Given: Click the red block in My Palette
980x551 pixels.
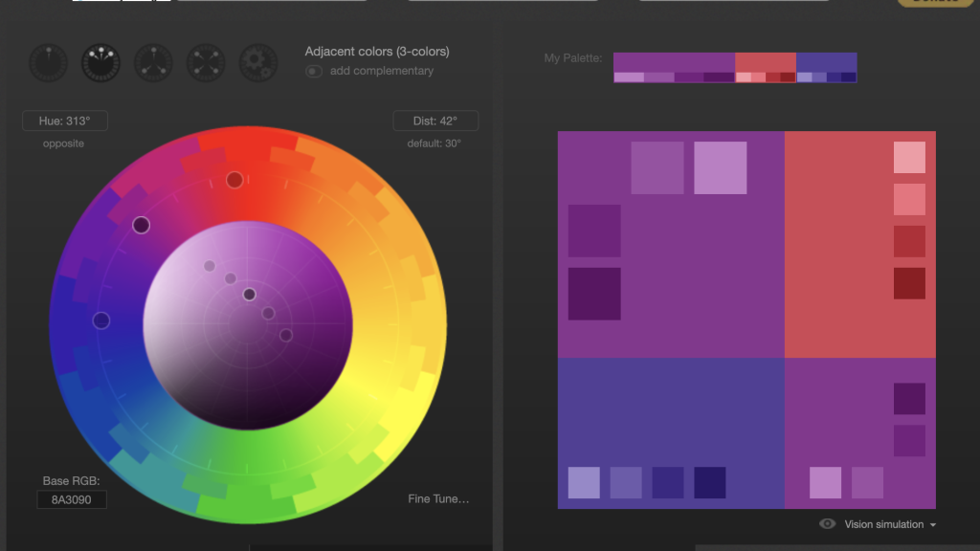Looking at the screenshot, I should 766,62.
